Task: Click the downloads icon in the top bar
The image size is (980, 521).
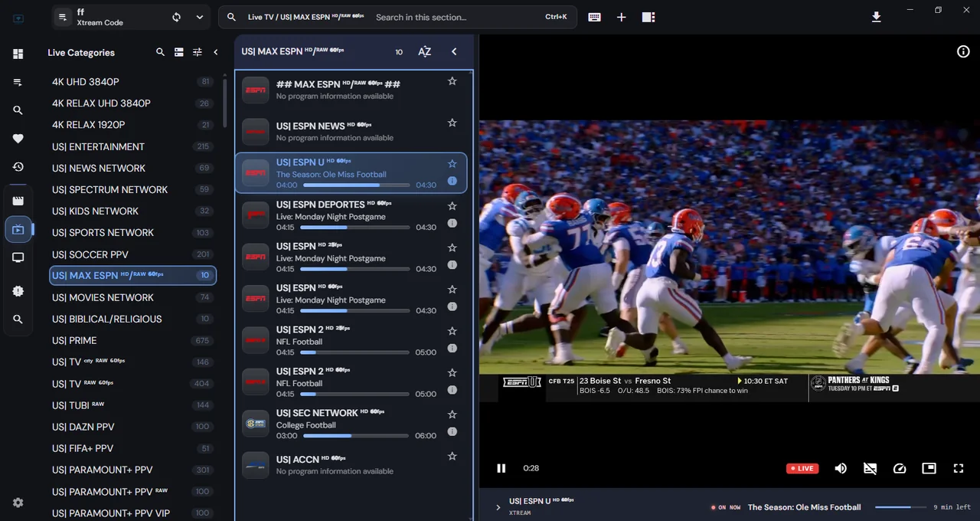Action: coord(877,17)
